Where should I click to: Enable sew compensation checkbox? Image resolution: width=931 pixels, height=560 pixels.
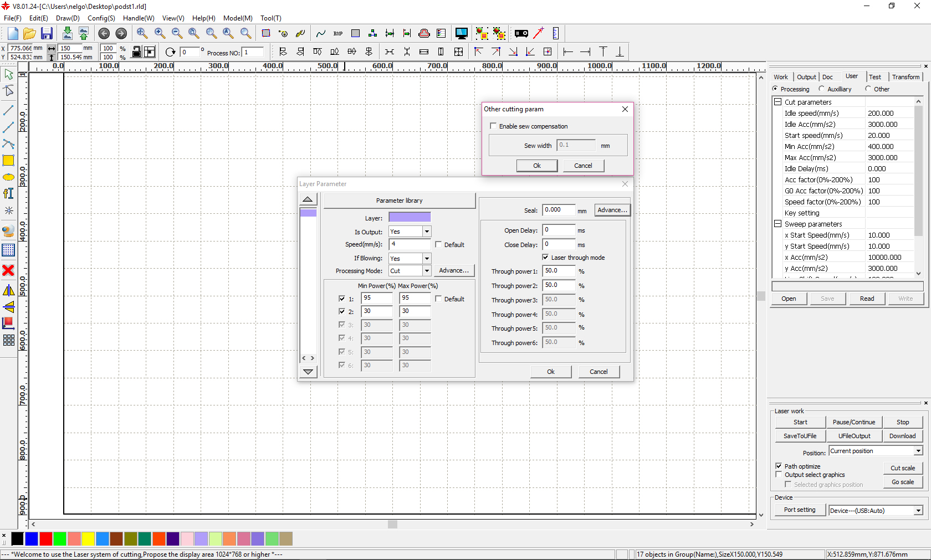click(x=493, y=126)
